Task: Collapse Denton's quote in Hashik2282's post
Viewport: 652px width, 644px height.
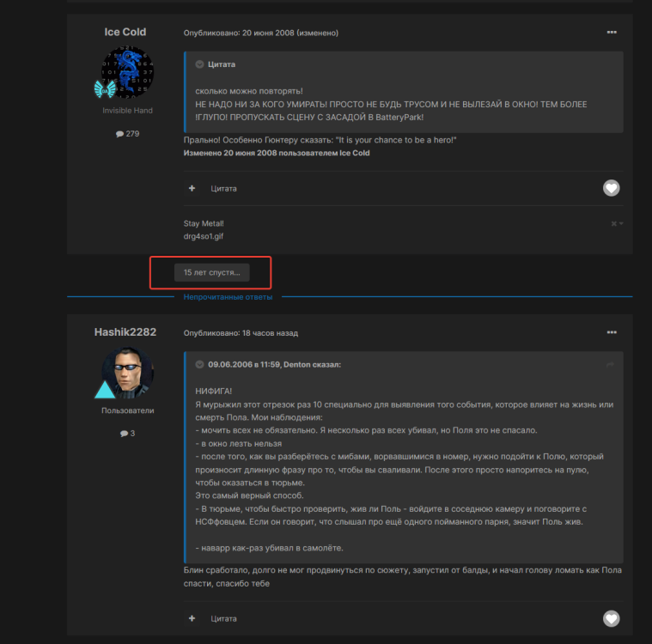Action: (199, 365)
